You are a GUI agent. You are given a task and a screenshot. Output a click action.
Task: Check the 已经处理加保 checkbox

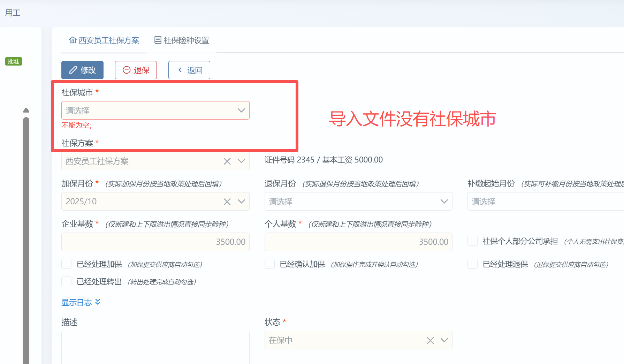point(67,264)
